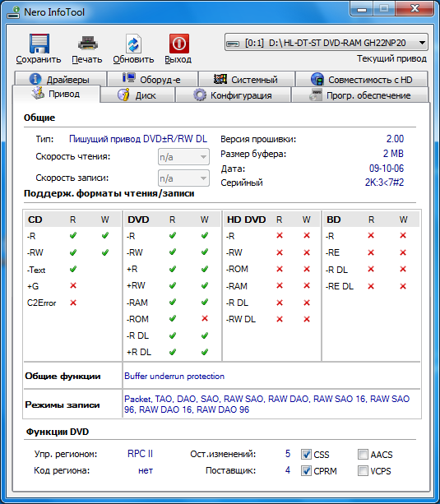Click the write modes text starting with Packet, TAO
440x504 pixels.
(267, 404)
